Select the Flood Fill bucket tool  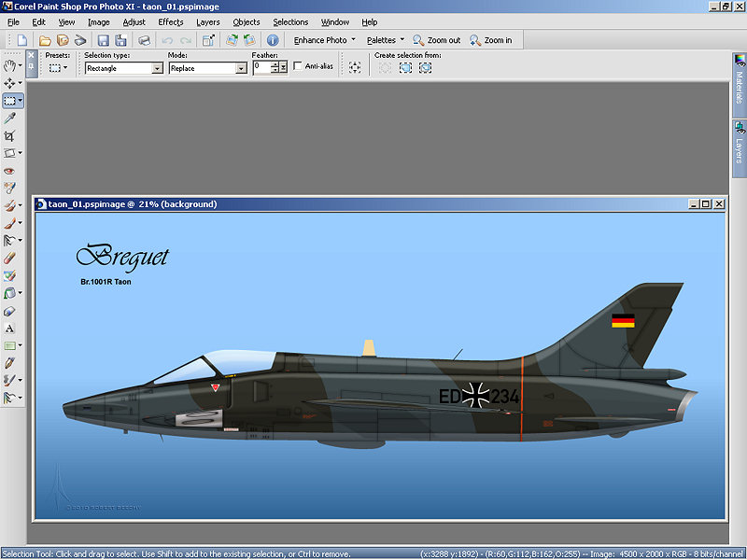click(9, 293)
